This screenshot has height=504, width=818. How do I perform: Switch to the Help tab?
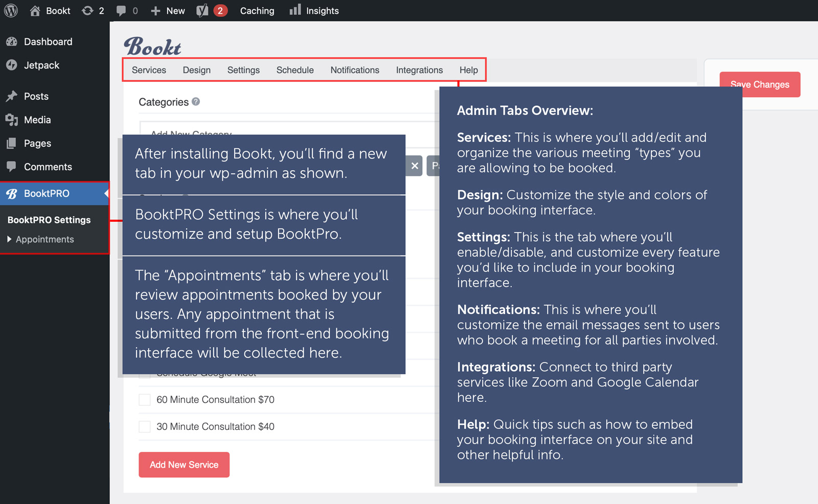click(468, 70)
